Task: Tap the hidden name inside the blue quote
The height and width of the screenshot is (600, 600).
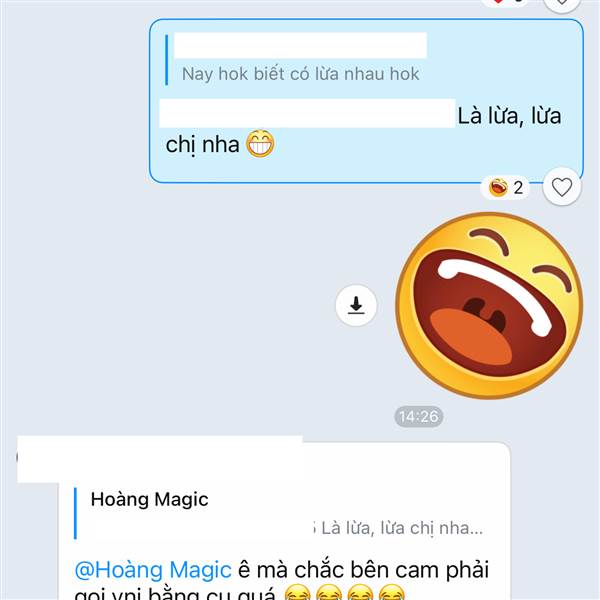Action: pyautogui.click(x=300, y=45)
